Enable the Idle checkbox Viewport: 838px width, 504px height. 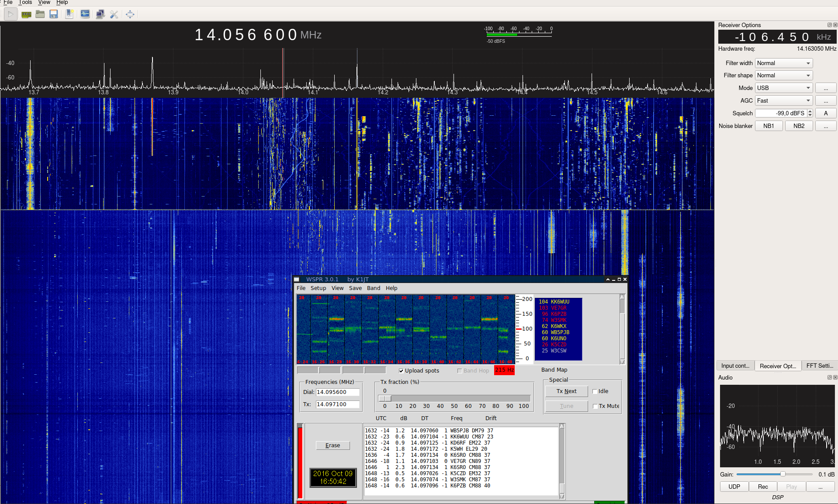tap(595, 391)
